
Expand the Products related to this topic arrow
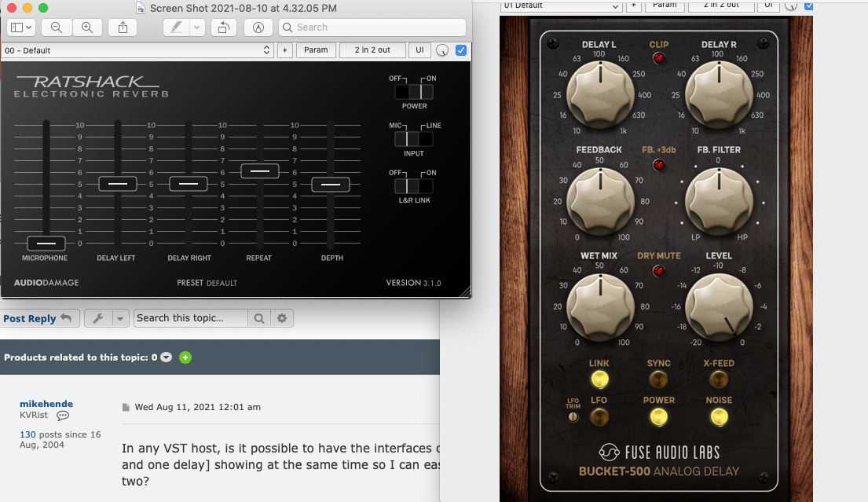[x=166, y=357]
